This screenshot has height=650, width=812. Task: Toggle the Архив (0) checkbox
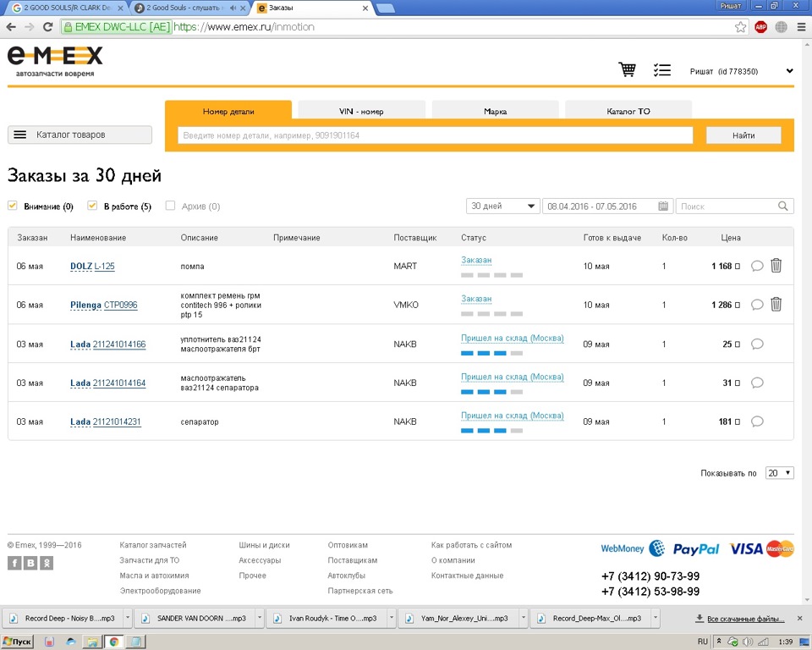(x=170, y=206)
